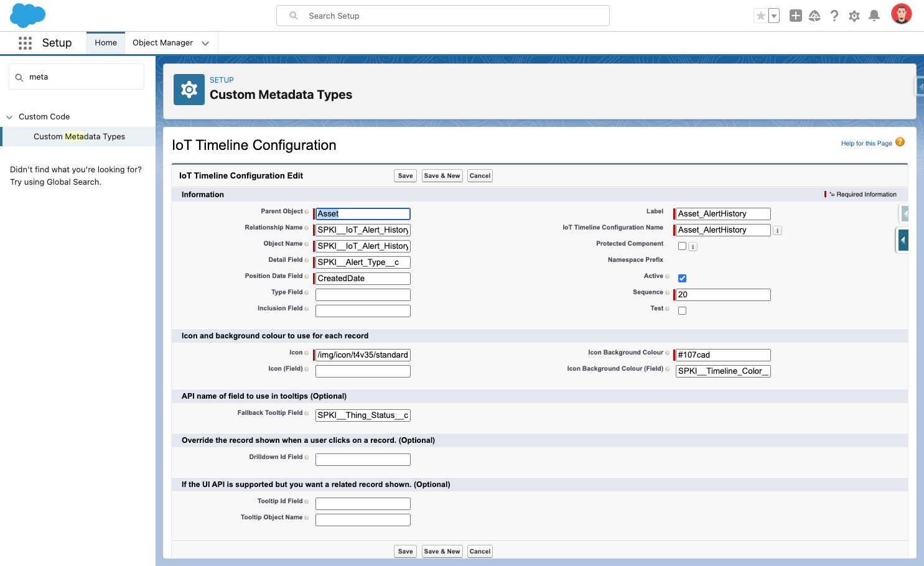The image size is (924, 566).
Task: Click the Tooltip Object Name help icon
Action: pyautogui.click(x=307, y=518)
